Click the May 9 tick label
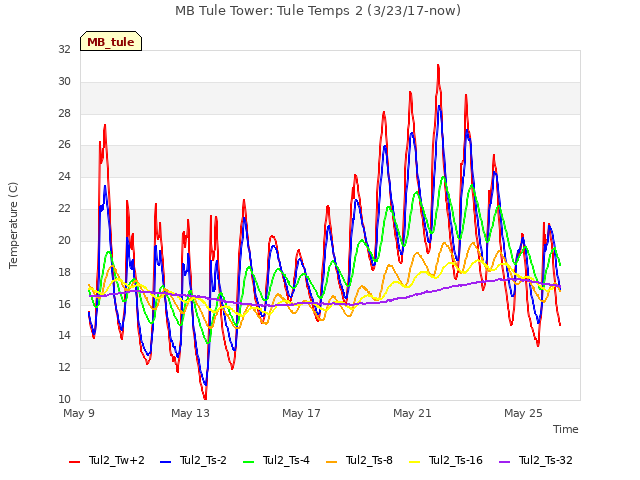The image size is (640, 480). [x=79, y=413]
